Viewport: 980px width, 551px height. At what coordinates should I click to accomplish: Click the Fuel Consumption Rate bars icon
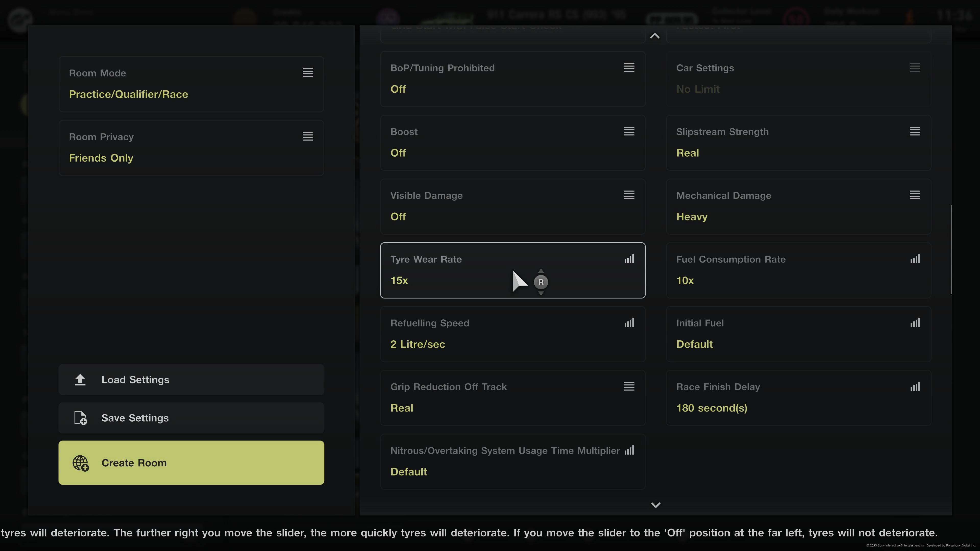915,259
